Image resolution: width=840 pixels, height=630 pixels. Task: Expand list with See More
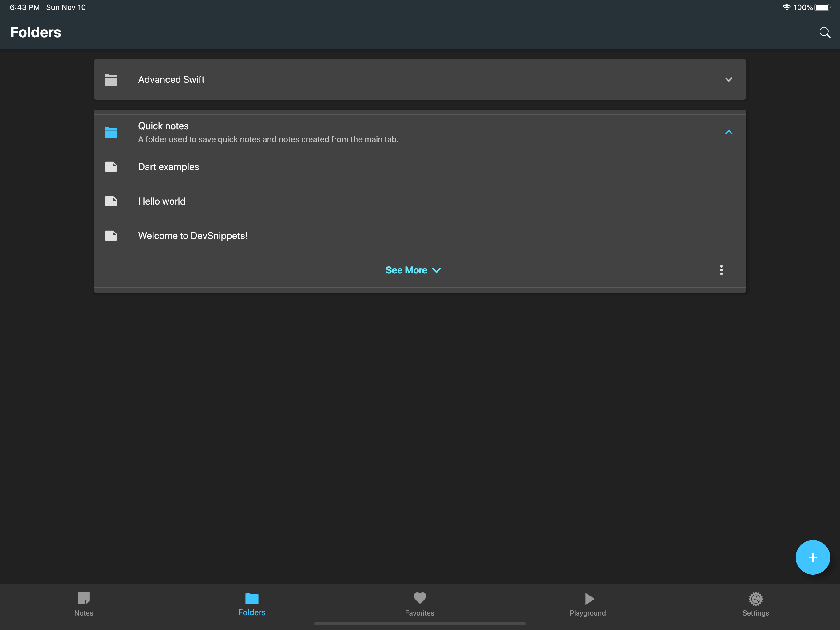click(x=413, y=270)
